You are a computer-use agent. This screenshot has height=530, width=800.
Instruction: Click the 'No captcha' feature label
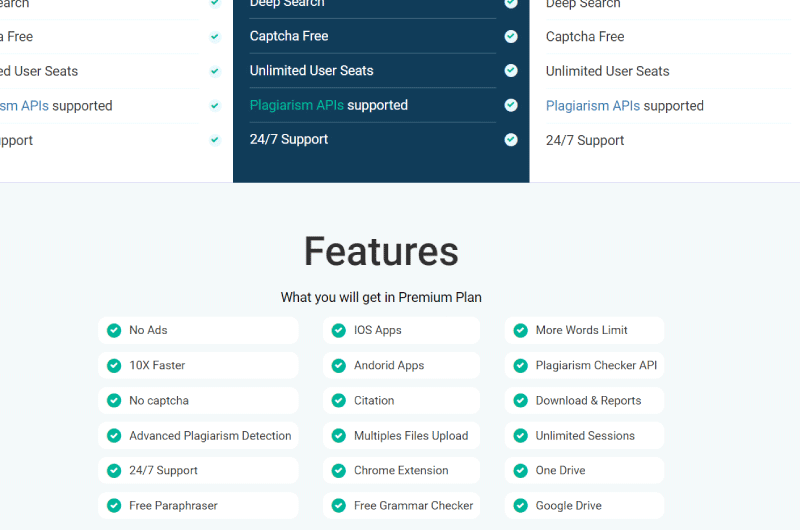(159, 400)
